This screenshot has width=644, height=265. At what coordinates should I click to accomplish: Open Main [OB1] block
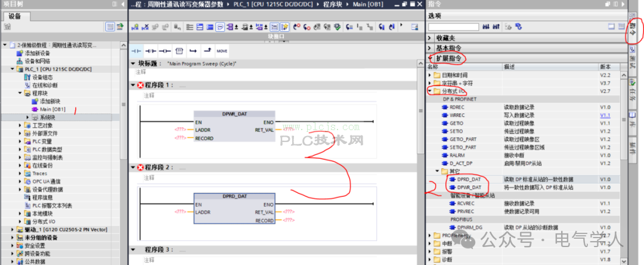click(x=52, y=109)
